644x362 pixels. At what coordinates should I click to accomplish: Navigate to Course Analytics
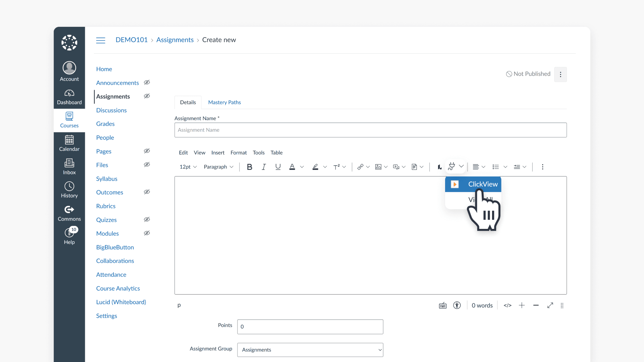click(118, 288)
